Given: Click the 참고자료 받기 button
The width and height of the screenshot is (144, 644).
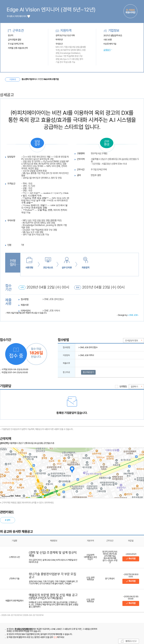Looking at the screenshot, I should pyautogui.click(x=88, y=372).
